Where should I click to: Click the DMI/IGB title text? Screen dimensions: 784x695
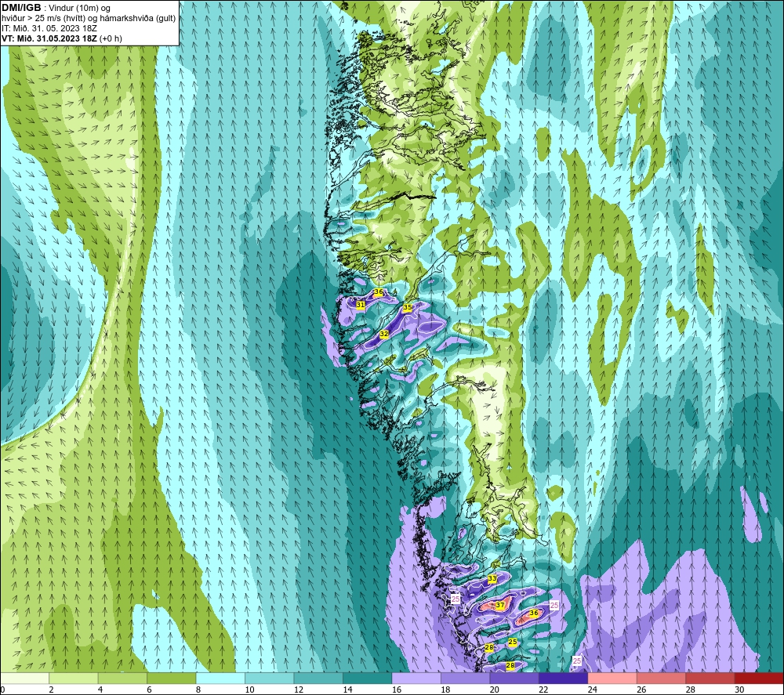point(22,8)
